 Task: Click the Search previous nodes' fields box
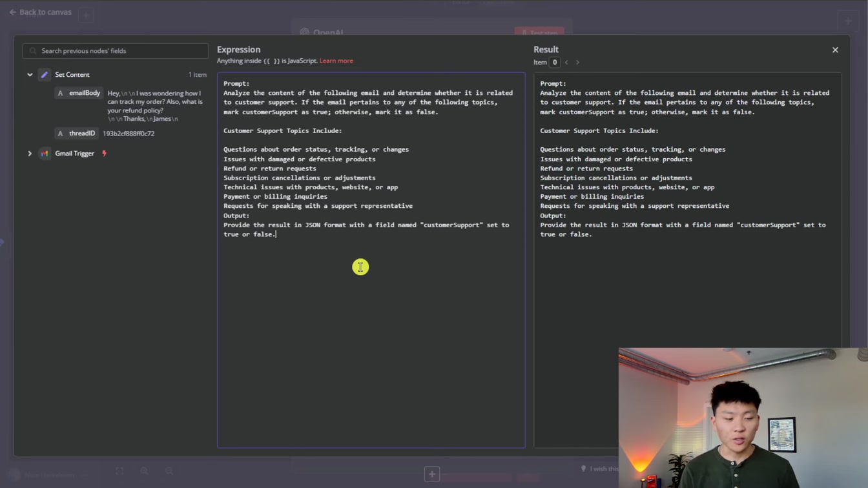tap(116, 51)
